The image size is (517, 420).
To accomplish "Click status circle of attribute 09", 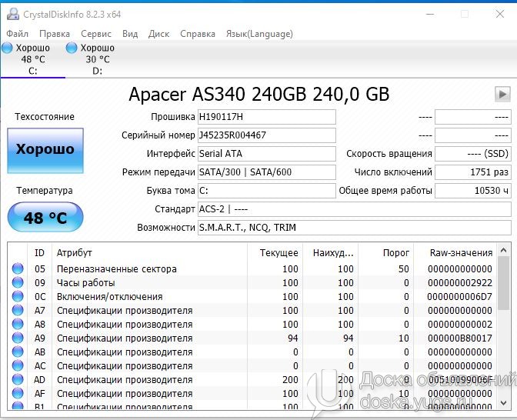I will 18,282.
